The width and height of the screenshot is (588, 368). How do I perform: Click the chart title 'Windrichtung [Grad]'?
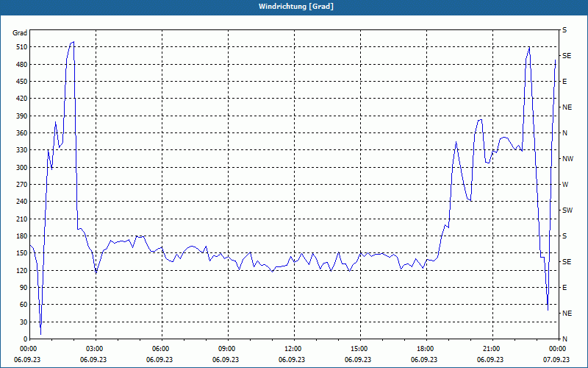pos(296,7)
